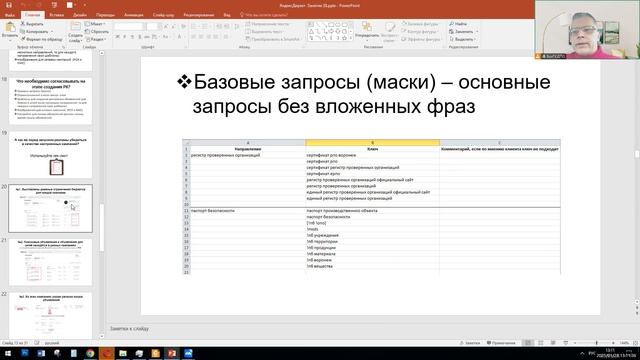Click Convert to SmartArt button
The image size is (640, 360).
tap(272, 39)
